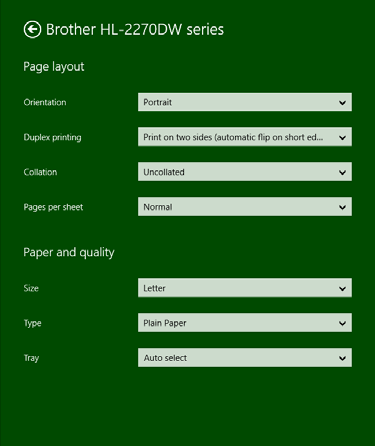Click the chevron arrow beside Plain Paper
Screen dimensions: 375x446
[342, 323]
